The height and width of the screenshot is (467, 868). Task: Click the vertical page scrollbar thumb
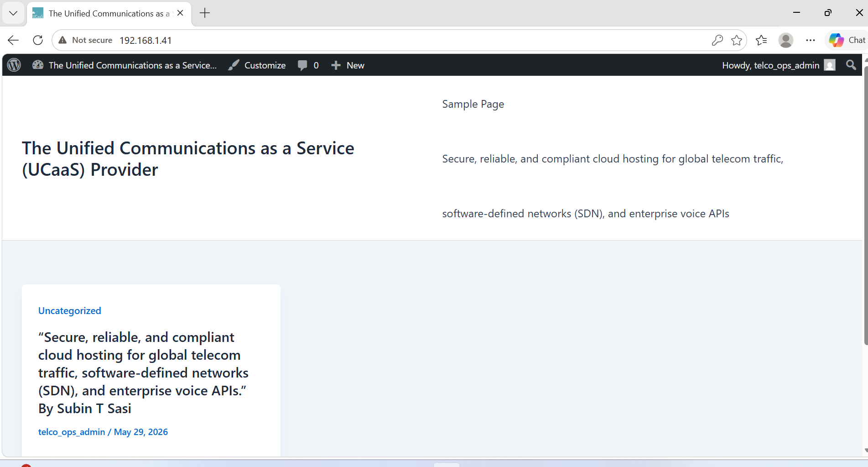(866, 205)
